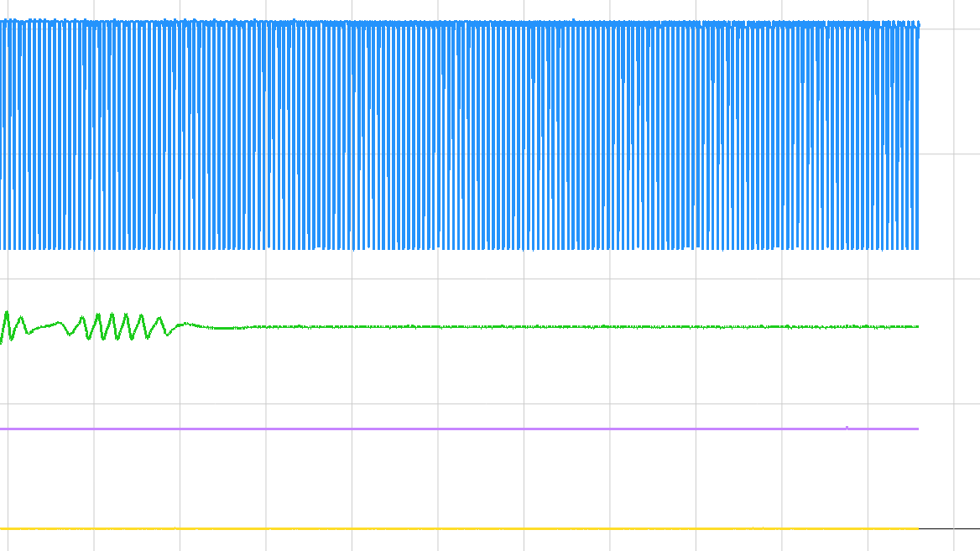Click the right end of the green trace
This screenshot has height=551, width=980.
[x=916, y=326]
